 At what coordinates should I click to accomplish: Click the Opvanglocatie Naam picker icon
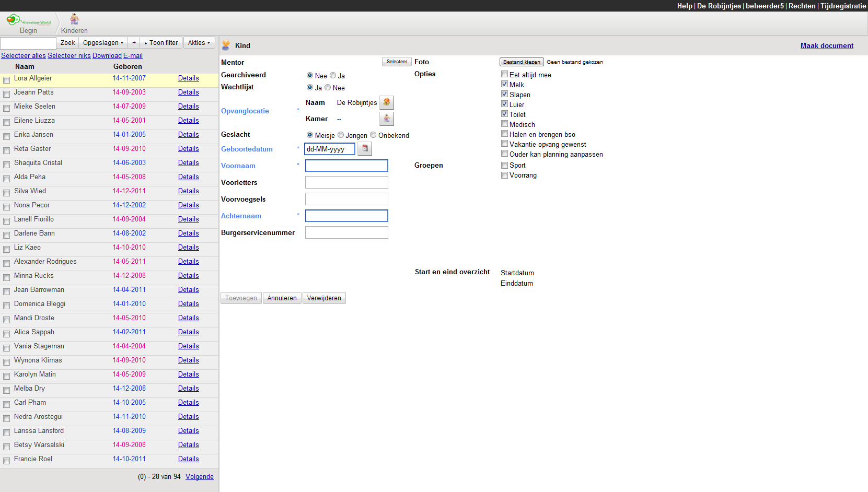[x=387, y=102]
